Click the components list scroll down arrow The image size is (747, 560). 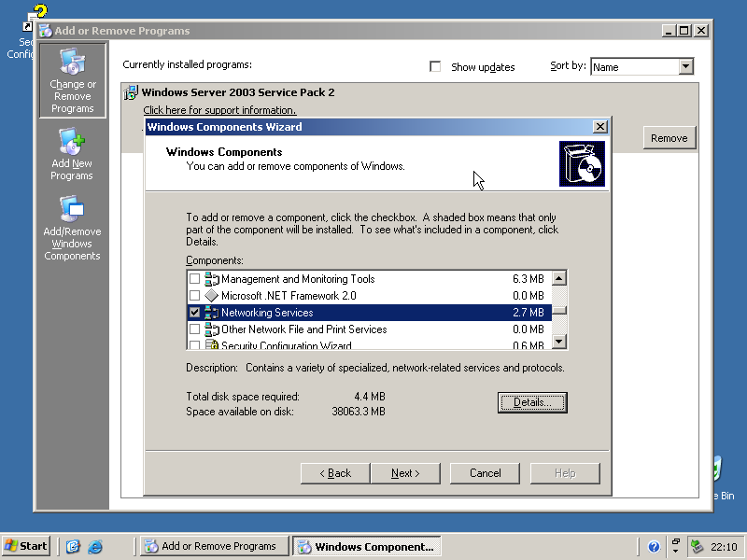pyautogui.click(x=558, y=343)
